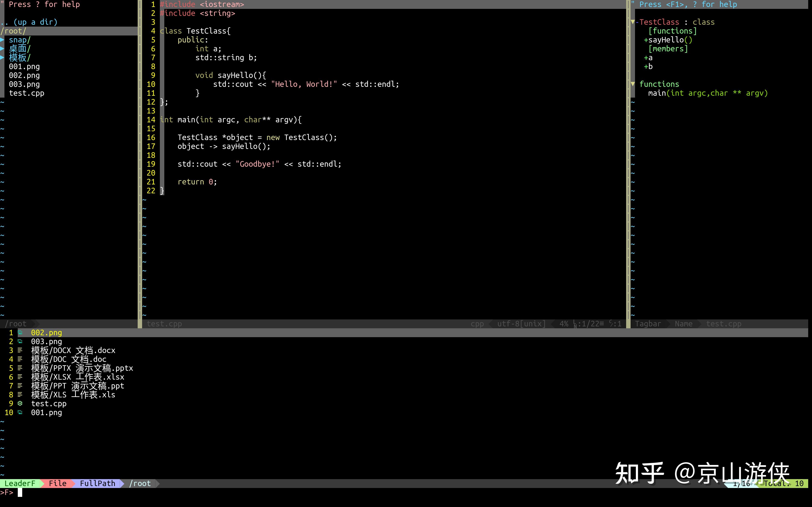The width and height of the screenshot is (812, 507).
Task: Click the image icon beside 003.png
Action: click(x=21, y=341)
